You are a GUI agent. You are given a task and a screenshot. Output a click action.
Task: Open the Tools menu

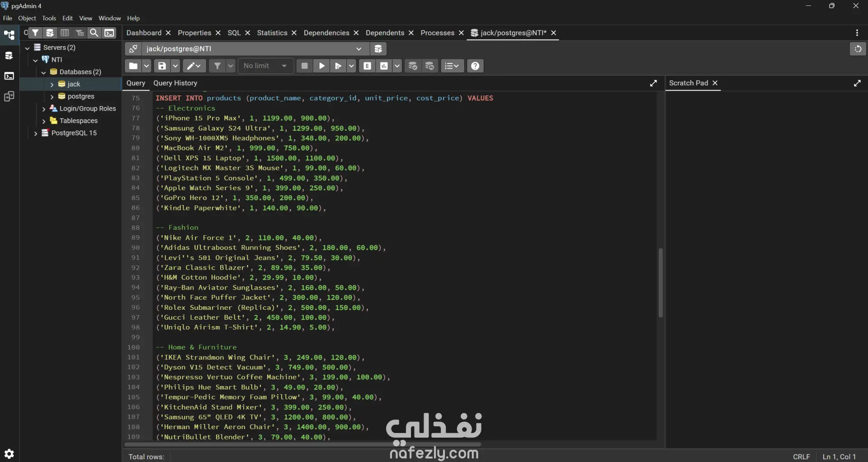pyautogui.click(x=49, y=18)
